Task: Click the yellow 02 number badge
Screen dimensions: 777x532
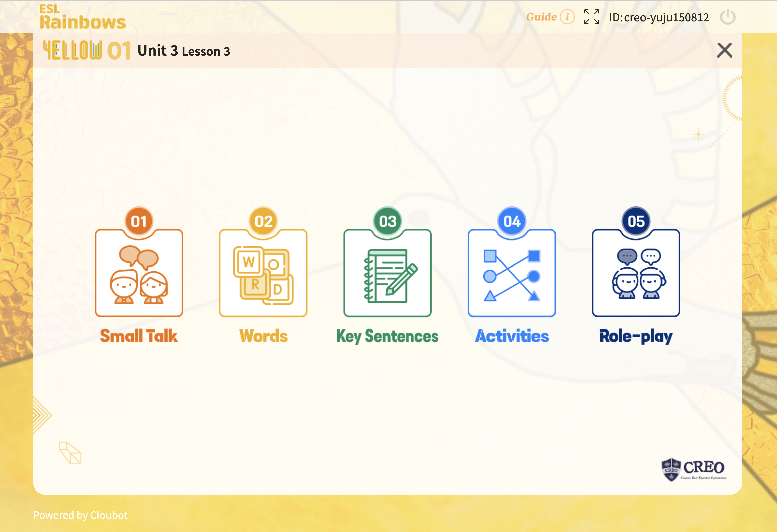Action: tap(263, 221)
